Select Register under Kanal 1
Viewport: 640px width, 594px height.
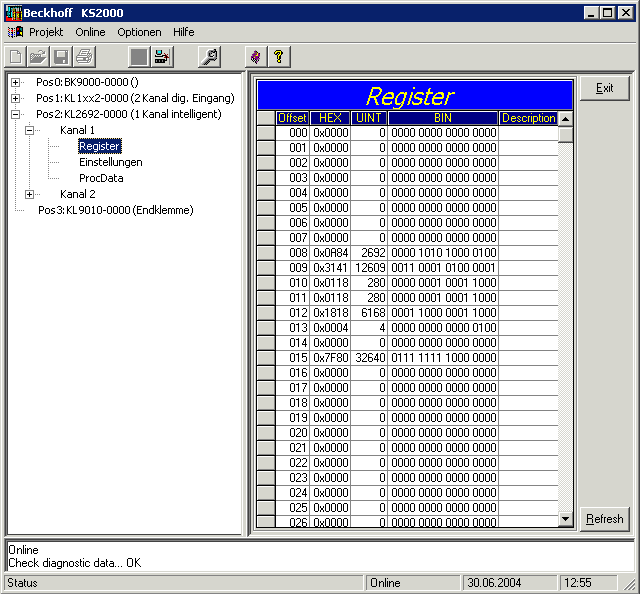point(100,146)
